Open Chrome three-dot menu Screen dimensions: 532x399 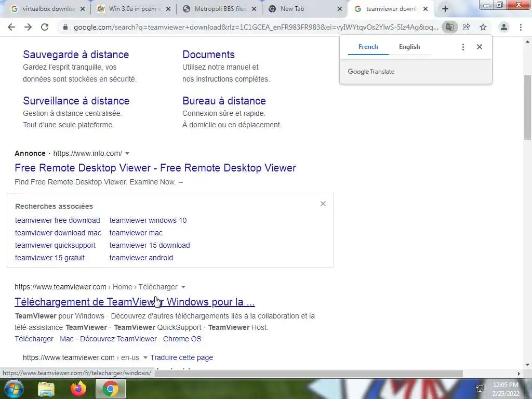pyautogui.click(x=521, y=27)
